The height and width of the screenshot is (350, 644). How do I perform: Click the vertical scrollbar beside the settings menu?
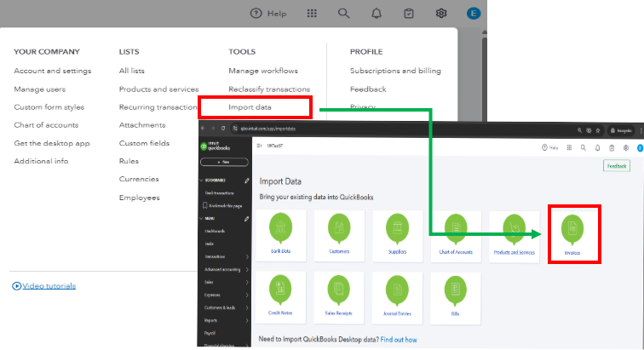point(484,78)
